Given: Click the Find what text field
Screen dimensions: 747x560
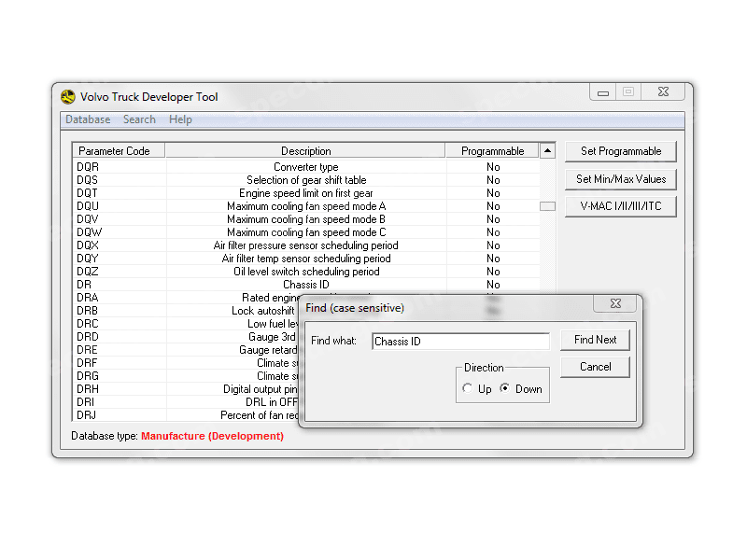Looking at the screenshot, I should pos(460,342).
